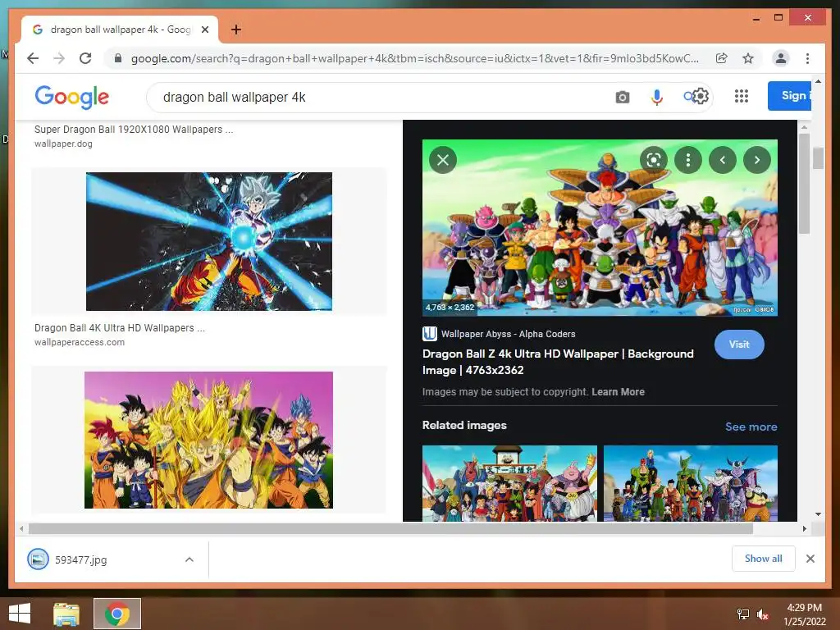Screen dimensions: 840x630
Task: Open Ultra Instinct Goku wallpaper result
Action: [209, 241]
